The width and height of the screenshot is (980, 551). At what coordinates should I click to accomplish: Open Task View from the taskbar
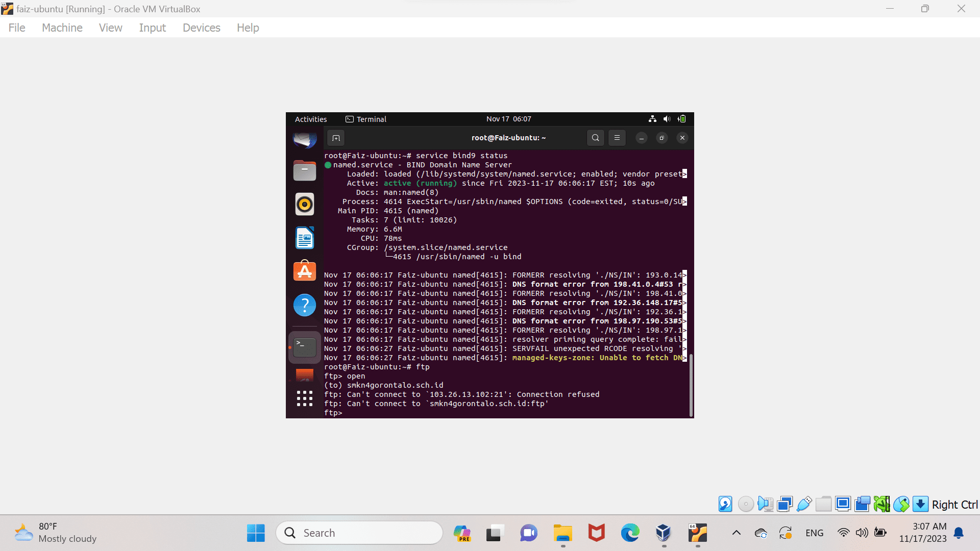495,533
